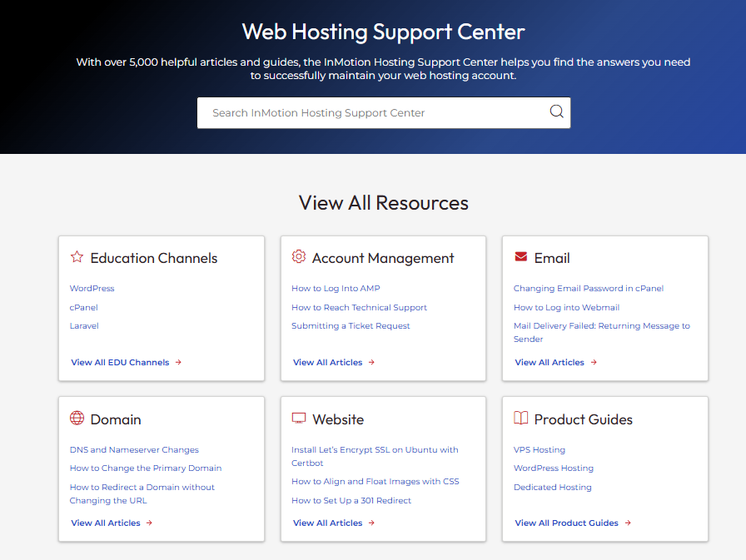Click the search magnifier icon
Screen dimensions: 746x560
(x=556, y=112)
